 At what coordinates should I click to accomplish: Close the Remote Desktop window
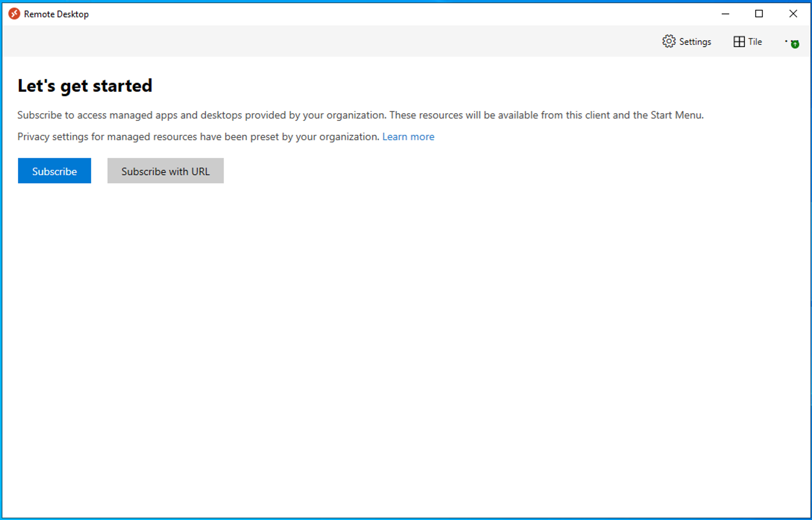pyautogui.click(x=793, y=14)
